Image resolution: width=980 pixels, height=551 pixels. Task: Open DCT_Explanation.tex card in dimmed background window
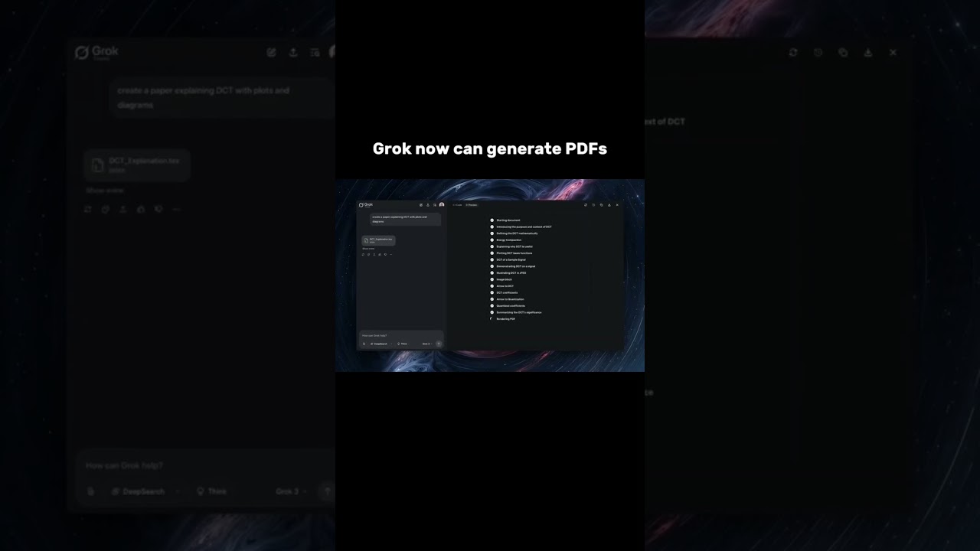coord(137,165)
